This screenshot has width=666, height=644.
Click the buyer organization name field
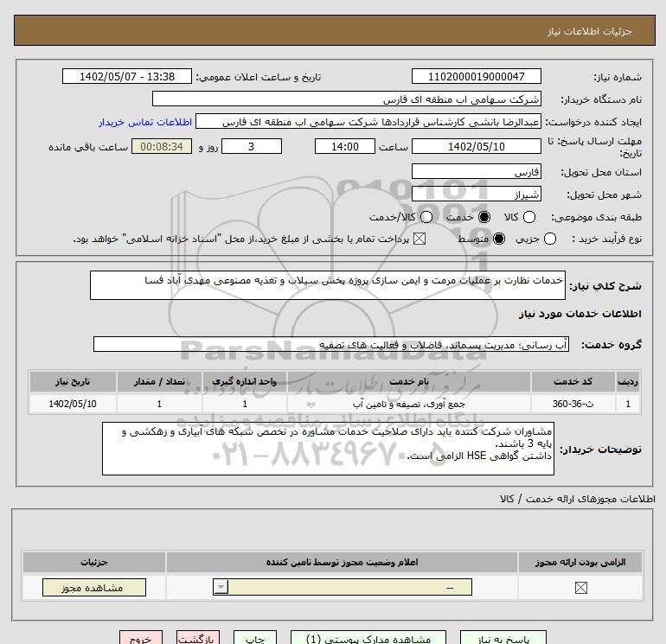click(347, 99)
